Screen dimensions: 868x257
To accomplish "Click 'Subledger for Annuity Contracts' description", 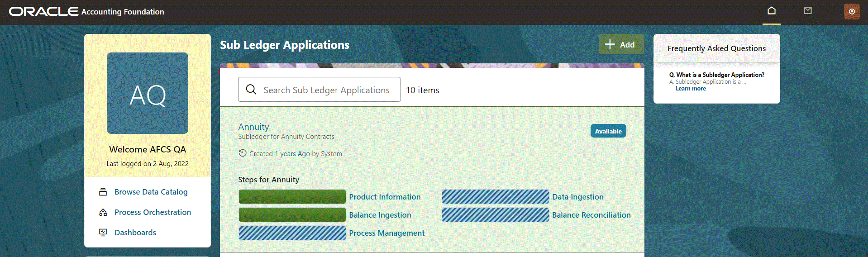I will (x=286, y=137).
